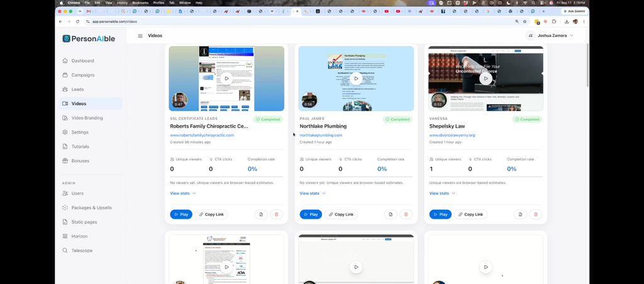Open Campaigns in the sidebar
Viewport: 644px width, 284px height.
tap(82, 75)
